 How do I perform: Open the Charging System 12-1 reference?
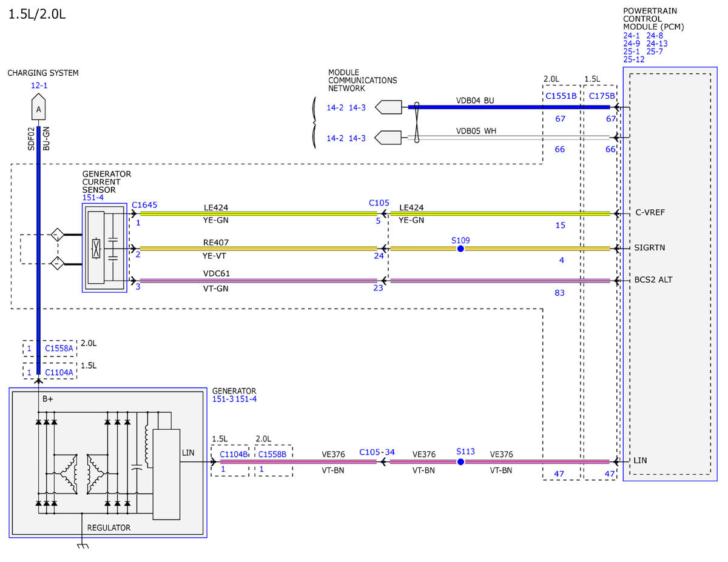coord(39,85)
